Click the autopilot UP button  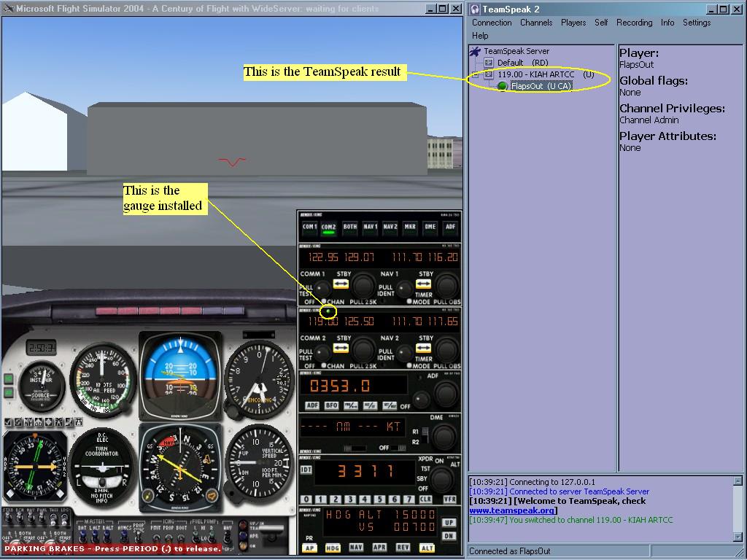coord(449,522)
